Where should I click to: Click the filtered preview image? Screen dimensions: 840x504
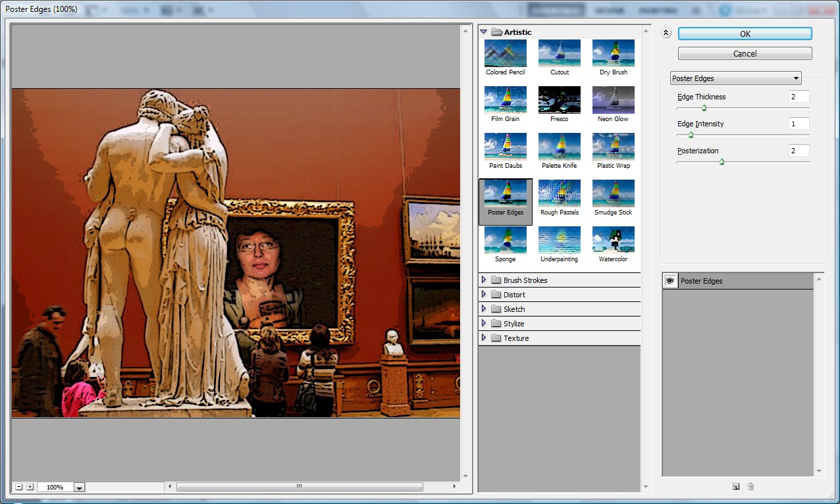point(236,253)
